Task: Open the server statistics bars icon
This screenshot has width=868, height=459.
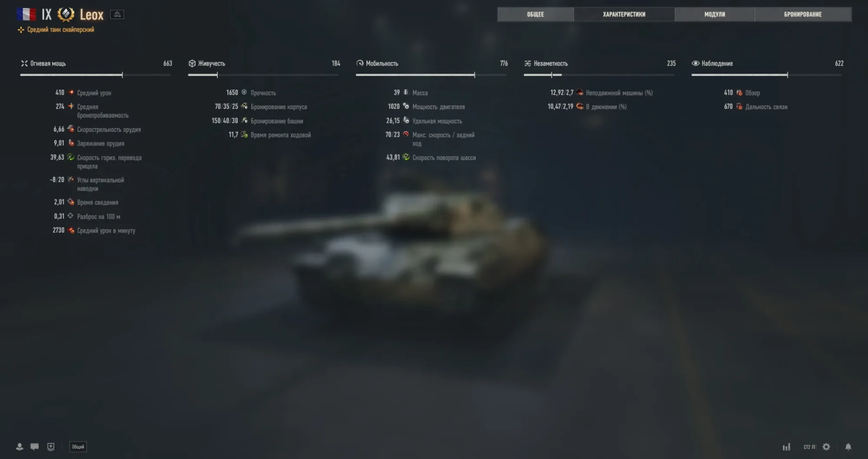Action: [x=787, y=447]
